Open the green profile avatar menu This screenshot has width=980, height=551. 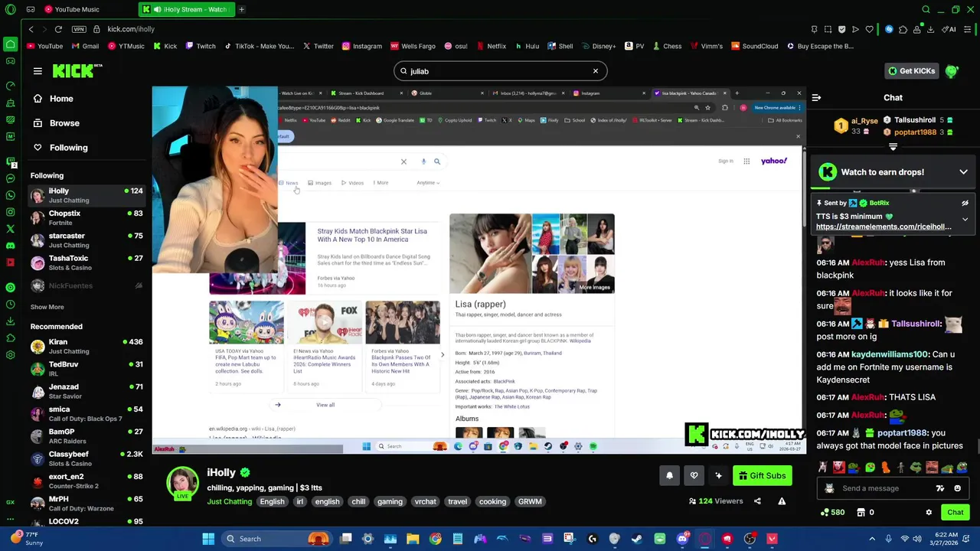952,71
